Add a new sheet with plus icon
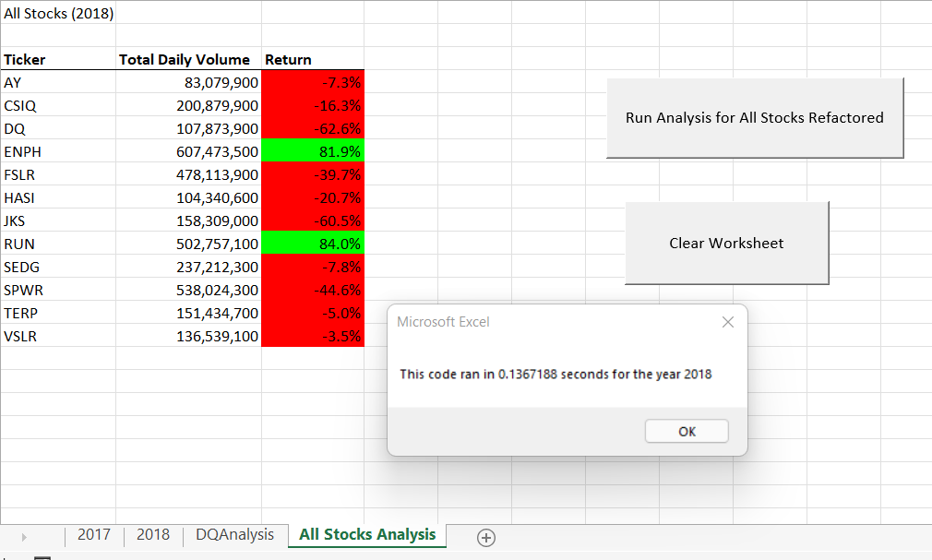Viewport: 932px width, 560px height. [485, 538]
